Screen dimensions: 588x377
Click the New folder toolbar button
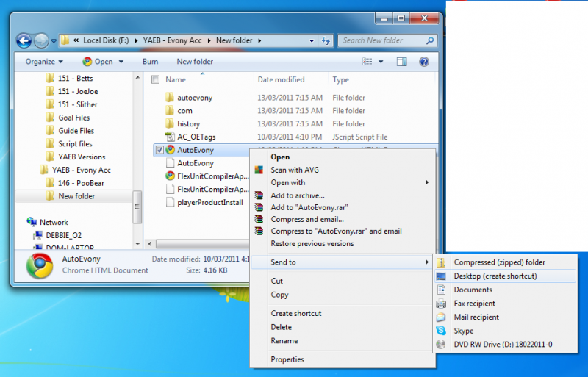tap(195, 62)
